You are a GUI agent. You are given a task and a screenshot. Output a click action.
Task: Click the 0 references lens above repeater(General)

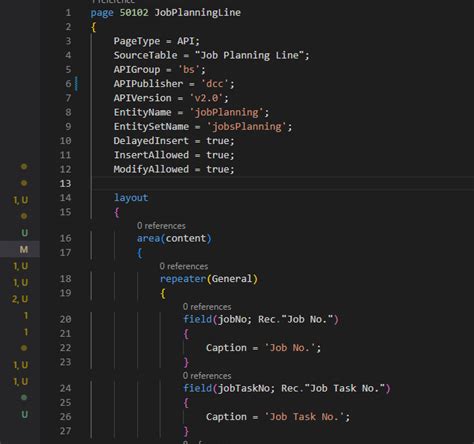point(183,266)
